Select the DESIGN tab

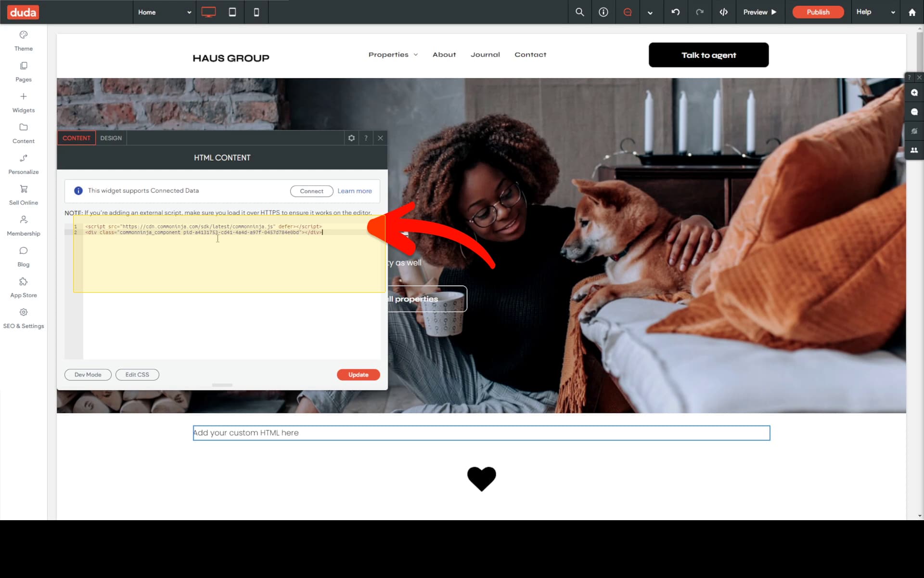[x=111, y=138]
